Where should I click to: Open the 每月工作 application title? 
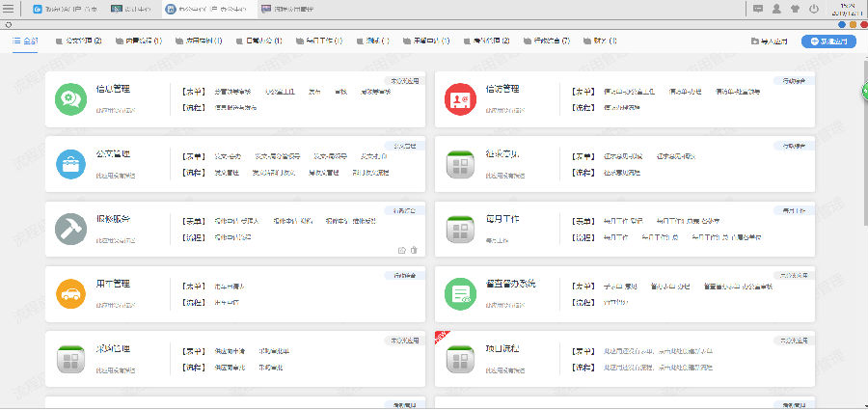tap(502, 219)
